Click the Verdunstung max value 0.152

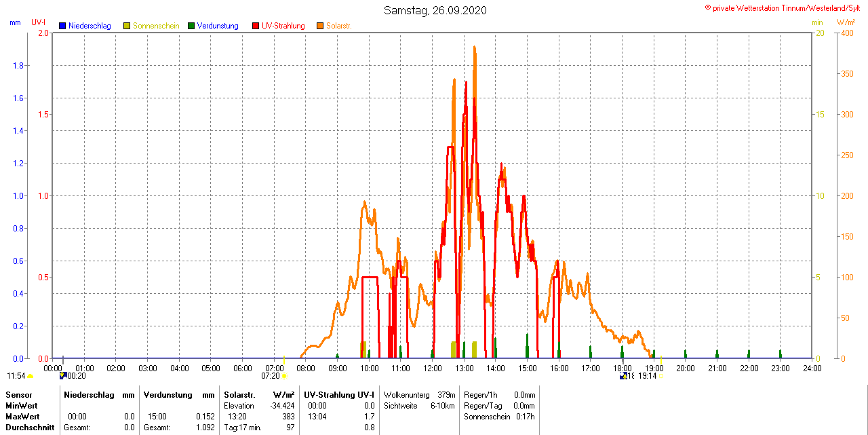(x=204, y=417)
